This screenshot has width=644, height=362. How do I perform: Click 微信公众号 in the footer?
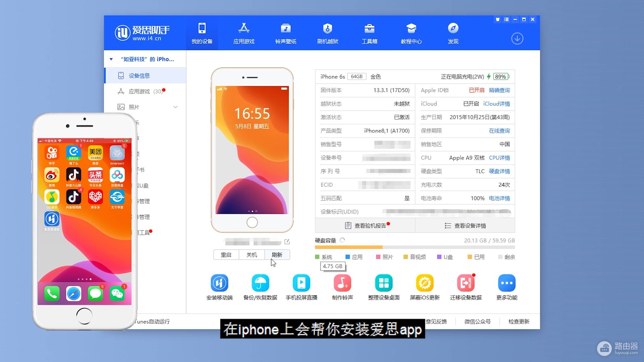[477, 321]
